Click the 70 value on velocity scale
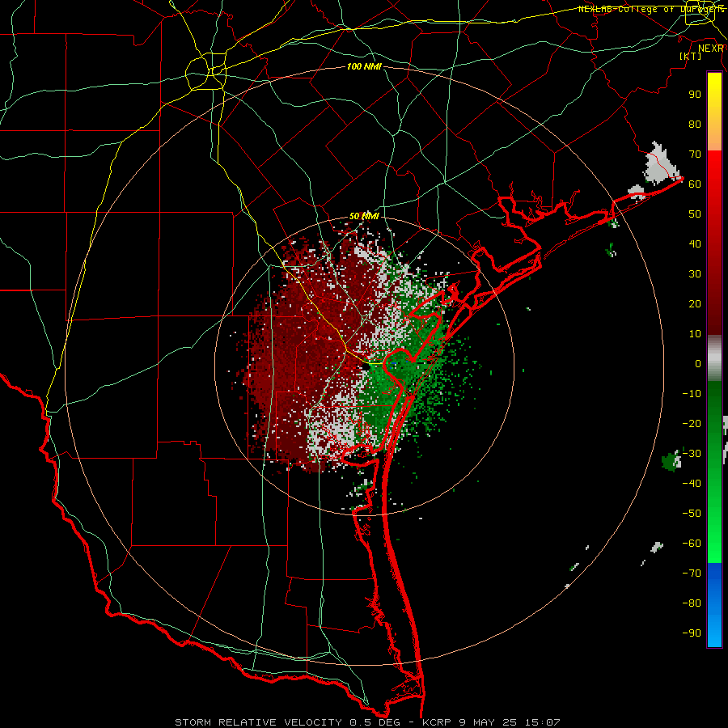This screenshot has height=728, width=728. (x=695, y=154)
